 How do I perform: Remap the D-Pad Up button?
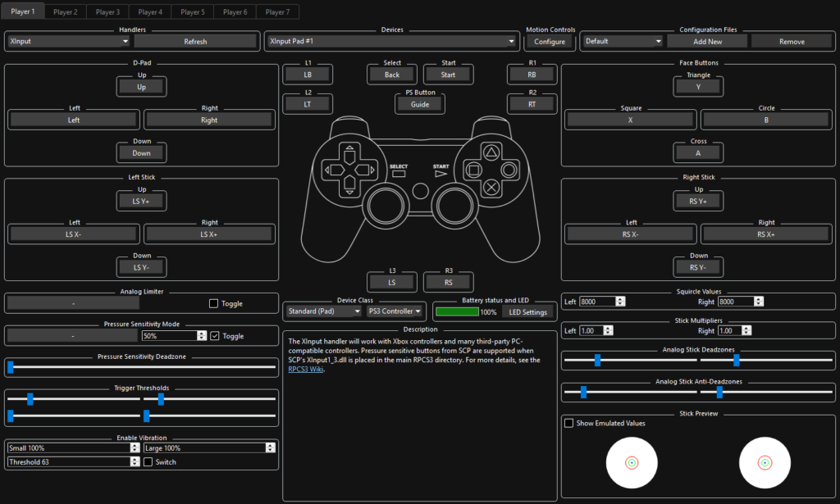141,87
